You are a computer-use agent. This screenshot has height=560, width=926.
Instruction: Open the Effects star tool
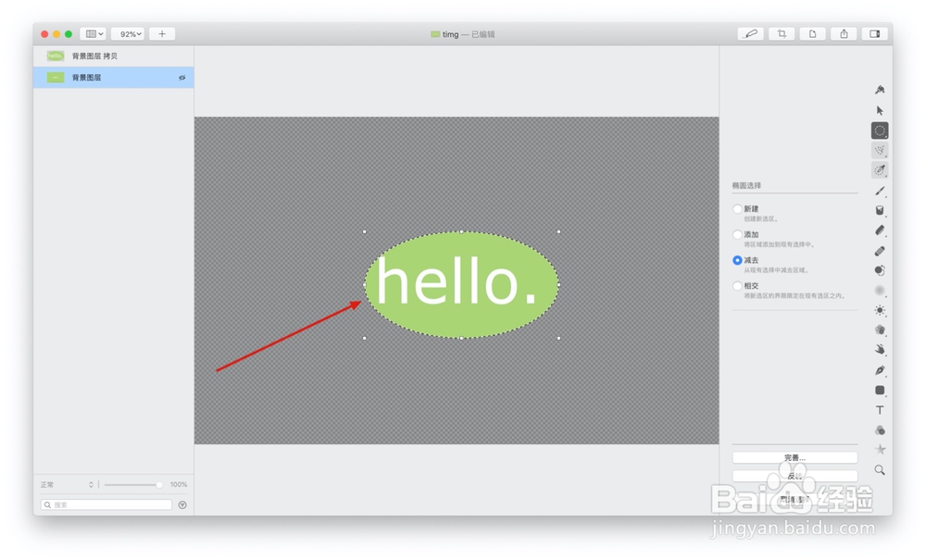click(x=880, y=450)
